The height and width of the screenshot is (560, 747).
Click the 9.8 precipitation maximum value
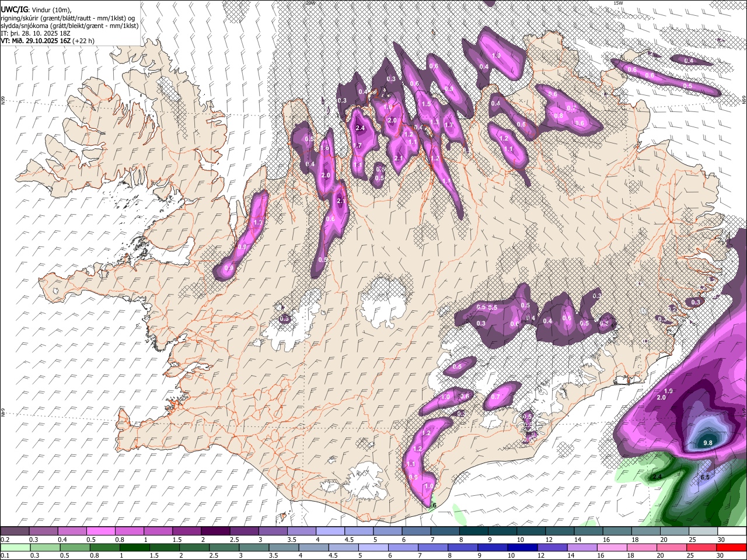708,443
